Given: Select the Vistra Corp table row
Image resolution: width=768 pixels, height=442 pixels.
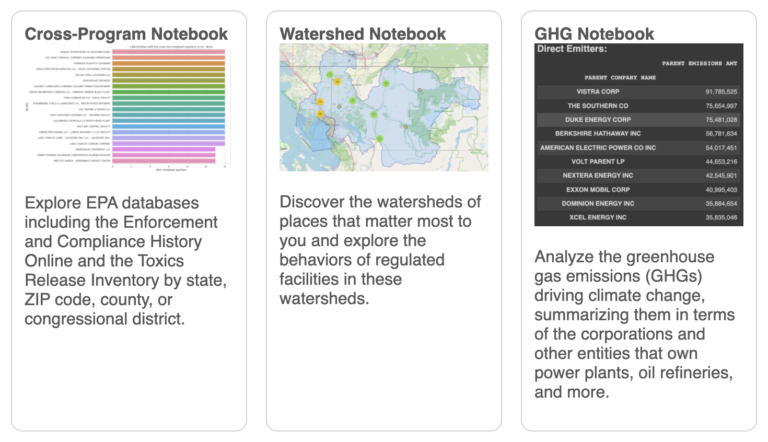Looking at the screenshot, I should [639, 92].
